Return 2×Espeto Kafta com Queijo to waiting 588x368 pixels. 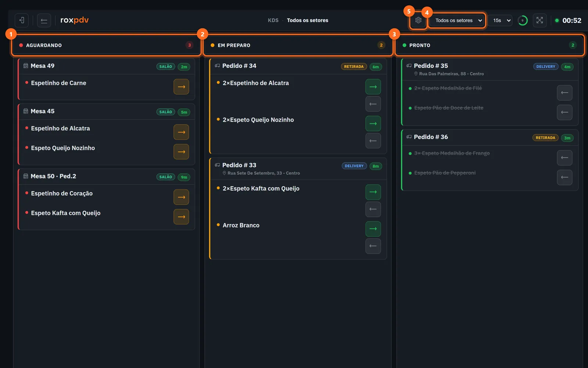(x=373, y=209)
